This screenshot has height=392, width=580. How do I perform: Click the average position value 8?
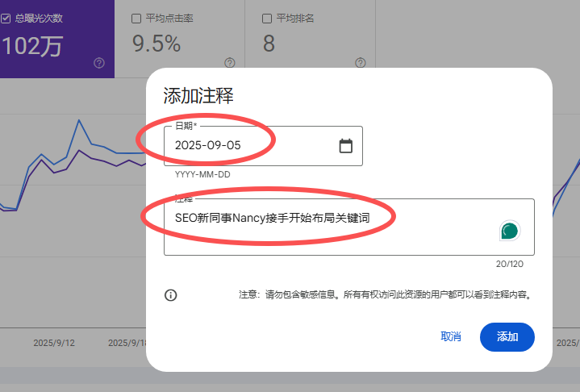coord(269,44)
